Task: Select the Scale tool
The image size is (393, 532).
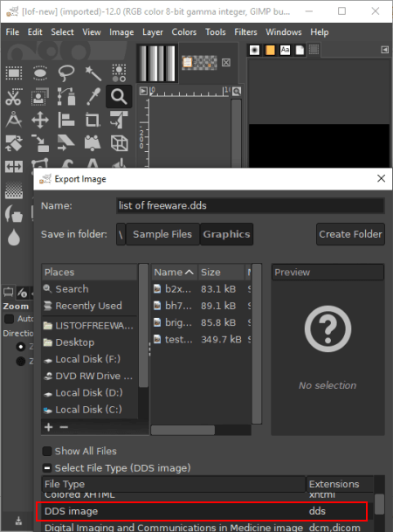Action: pos(40,143)
